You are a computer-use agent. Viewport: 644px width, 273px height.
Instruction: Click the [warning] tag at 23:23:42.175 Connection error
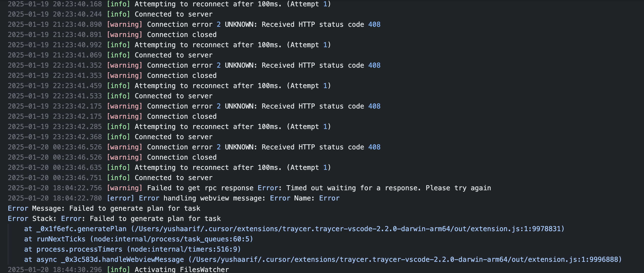pyautogui.click(x=124, y=106)
